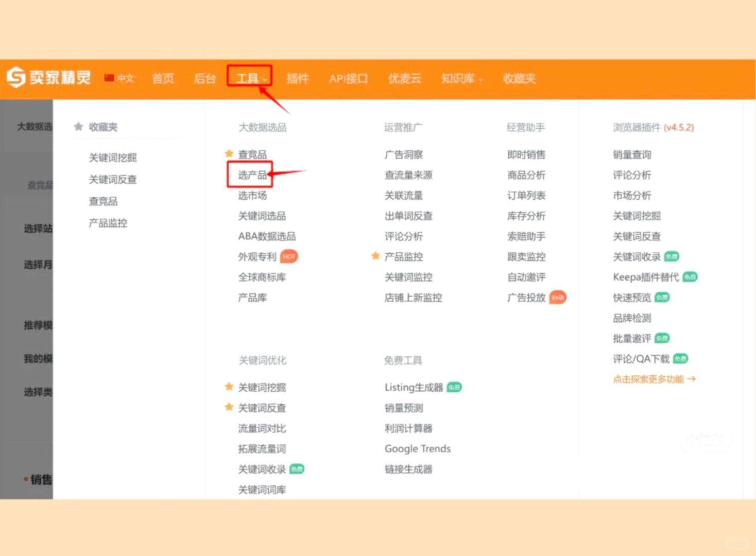Click the green free badge beside Listing生成器
This screenshot has height=556, width=756.
[454, 387]
